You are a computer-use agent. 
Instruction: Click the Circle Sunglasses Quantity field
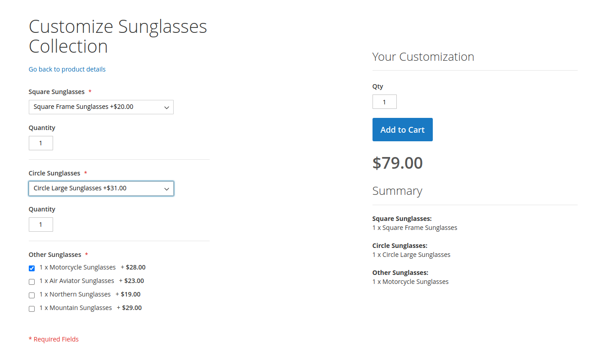coord(41,225)
